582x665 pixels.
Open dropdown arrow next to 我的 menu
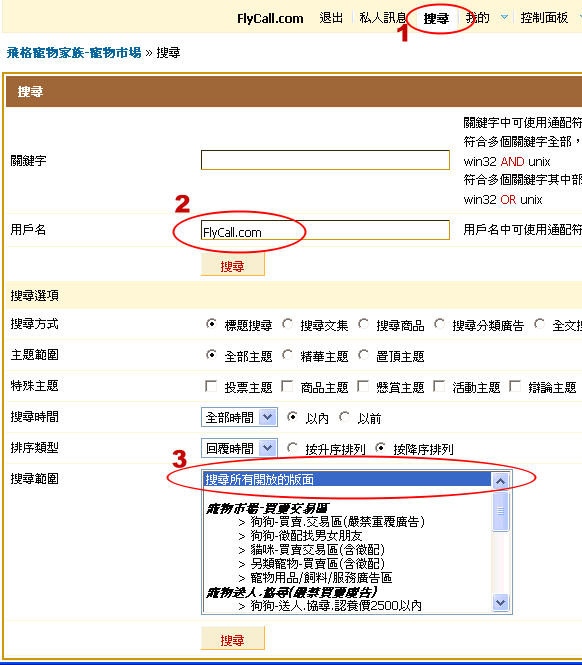click(504, 17)
